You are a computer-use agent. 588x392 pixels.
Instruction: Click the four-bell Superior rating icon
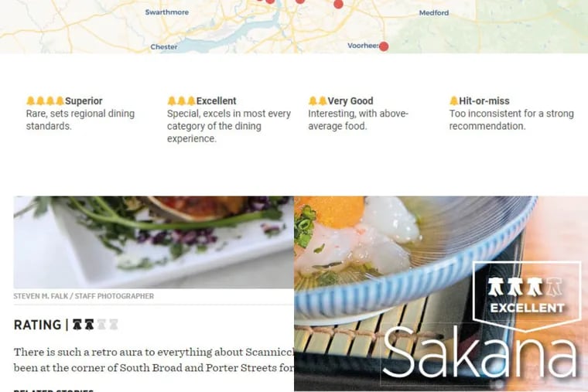tap(46, 101)
